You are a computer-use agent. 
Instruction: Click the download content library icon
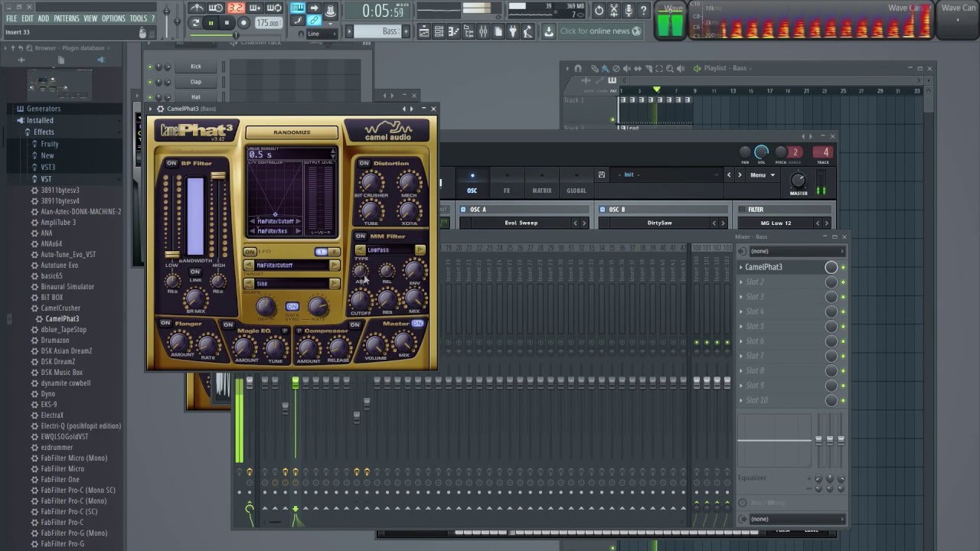click(x=549, y=31)
